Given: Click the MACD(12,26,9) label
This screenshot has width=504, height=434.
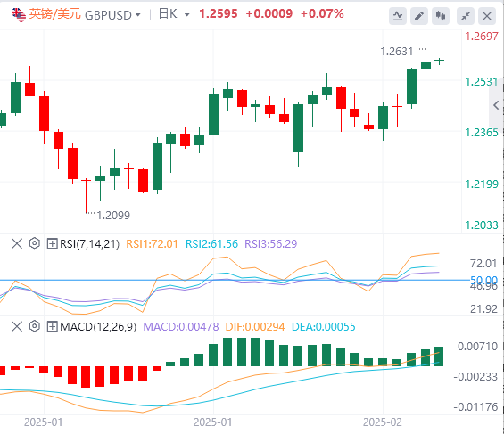Looking at the screenshot, I should click(x=98, y=327).
